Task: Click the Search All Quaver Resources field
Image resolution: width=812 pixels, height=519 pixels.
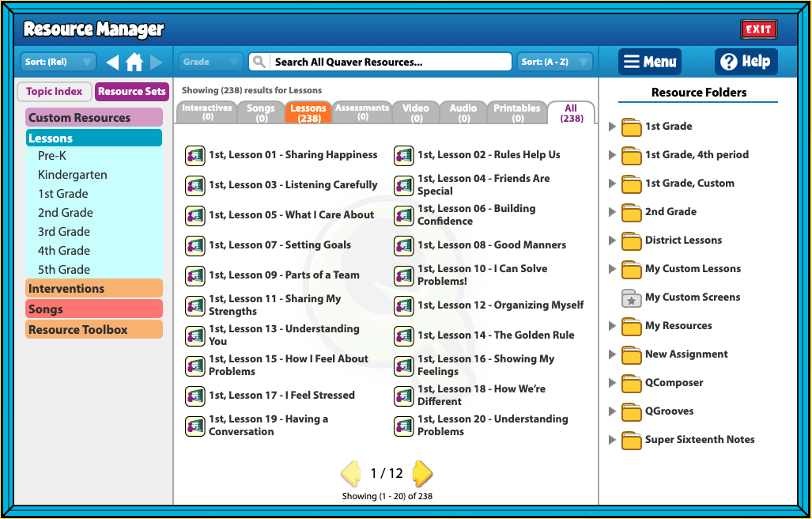Action: point(380,63)
